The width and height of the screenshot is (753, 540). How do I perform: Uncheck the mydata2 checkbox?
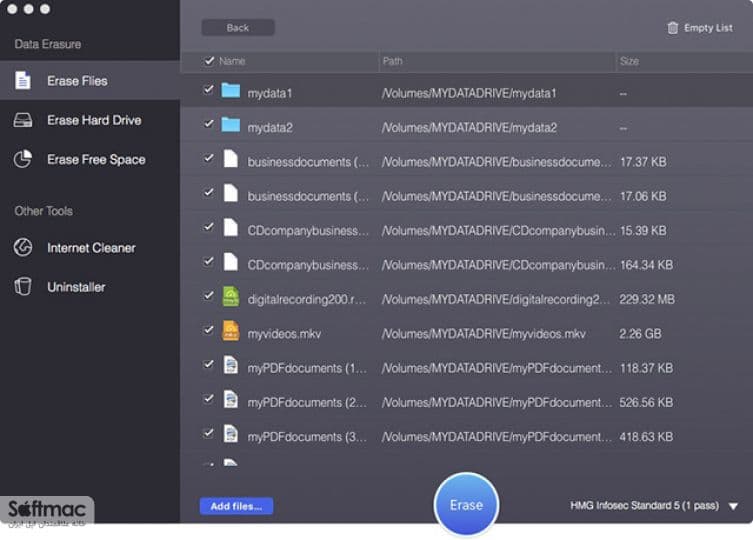click(x=208, y=124)
